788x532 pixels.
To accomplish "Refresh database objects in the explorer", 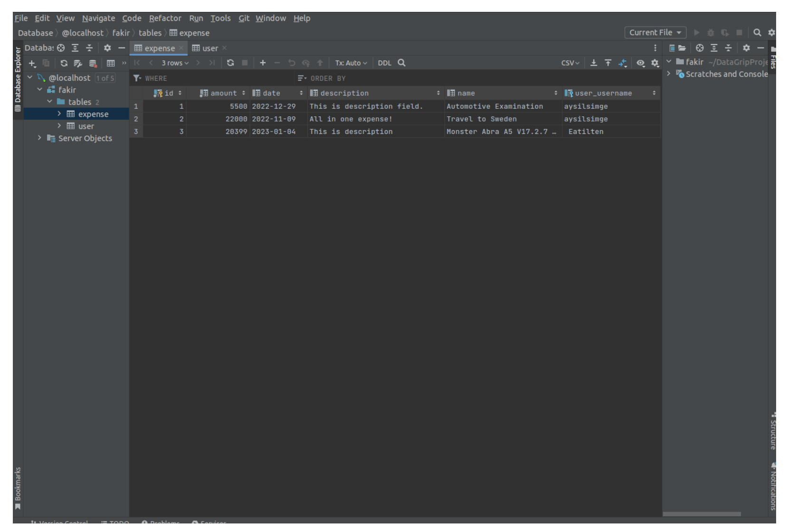I will pyautogui.click(x=64, y=63).
